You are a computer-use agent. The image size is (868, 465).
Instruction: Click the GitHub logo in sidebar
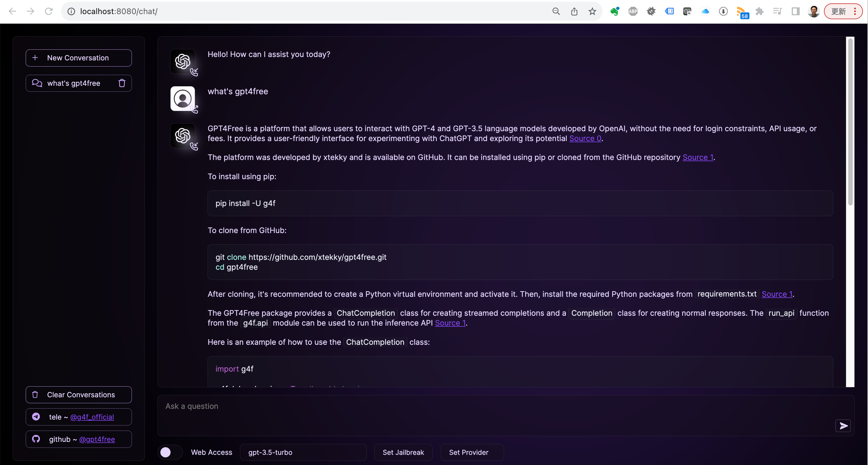click(x=36, y=439)
